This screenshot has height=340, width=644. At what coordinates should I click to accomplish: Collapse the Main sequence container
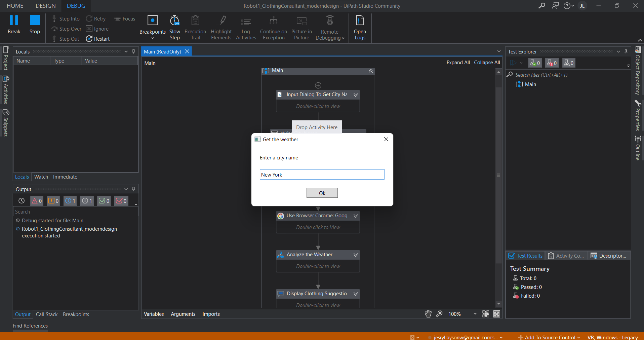370,71
